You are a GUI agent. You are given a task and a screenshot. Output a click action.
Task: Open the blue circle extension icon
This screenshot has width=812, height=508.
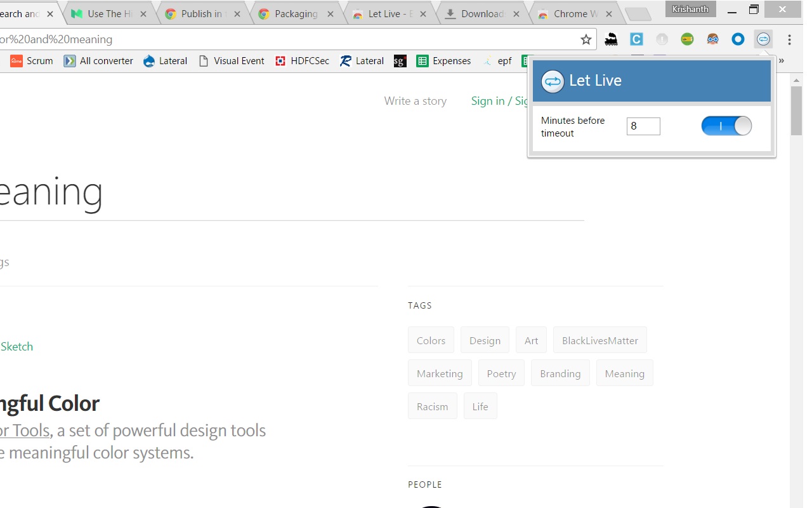[738, 39]
